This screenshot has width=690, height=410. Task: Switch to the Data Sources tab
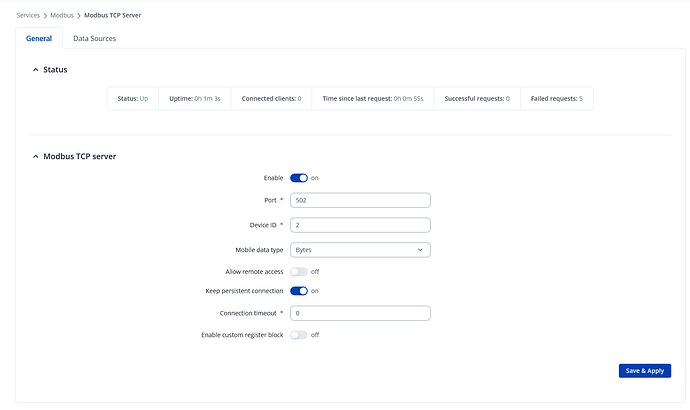click(94, 39)
